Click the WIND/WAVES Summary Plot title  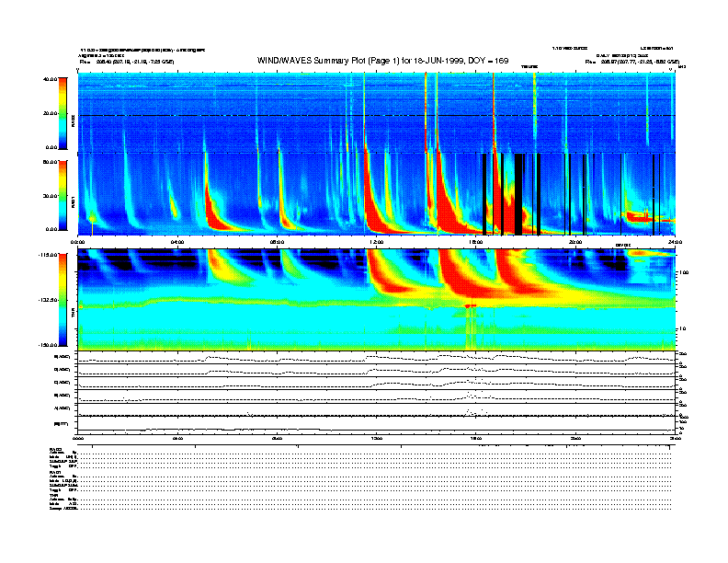click(382, 61)
